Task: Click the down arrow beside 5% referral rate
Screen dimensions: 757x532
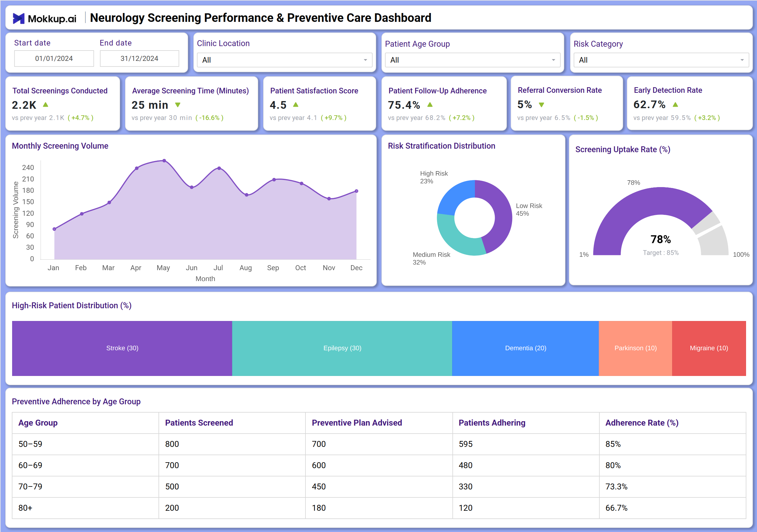Action: [541, 105]
